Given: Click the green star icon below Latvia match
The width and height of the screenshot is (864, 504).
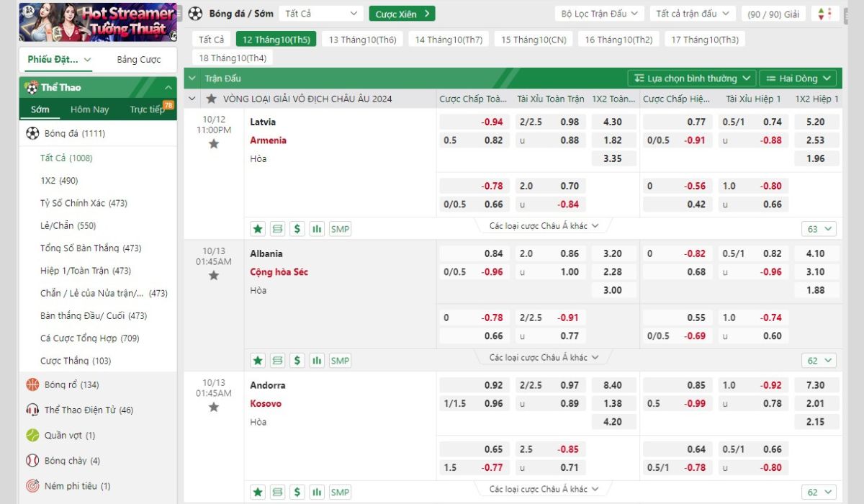Looking at the screenshot, I should point(258,229).
